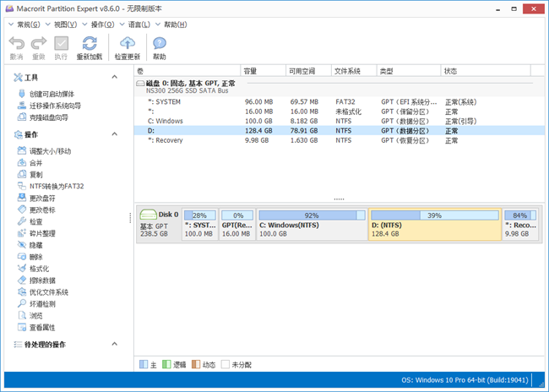The image size is (549, 392).
Task: Select Optimize file system (优化文件系统)
Action: click(43, 292)
